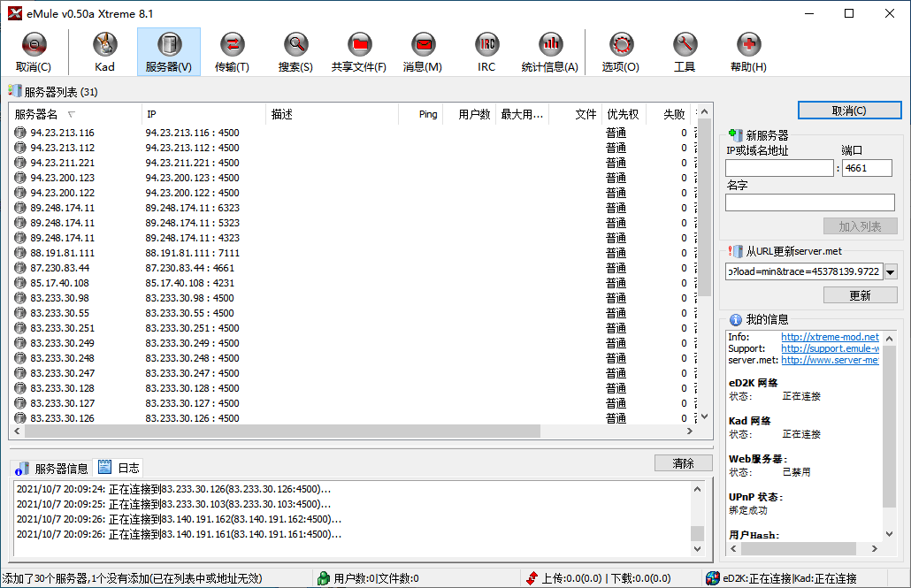This screenshot has height=588, width=911.
Task: Click the 我的信息 info icon
Action: 736,319
